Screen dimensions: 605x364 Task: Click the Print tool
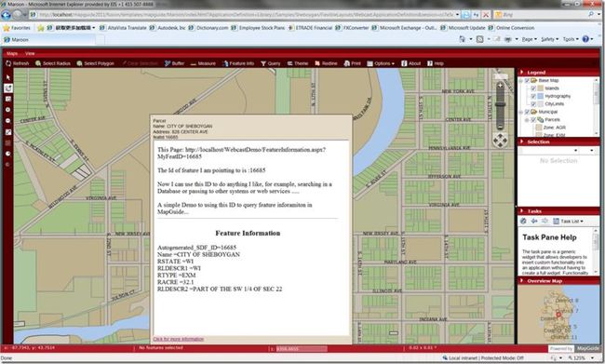352,63
